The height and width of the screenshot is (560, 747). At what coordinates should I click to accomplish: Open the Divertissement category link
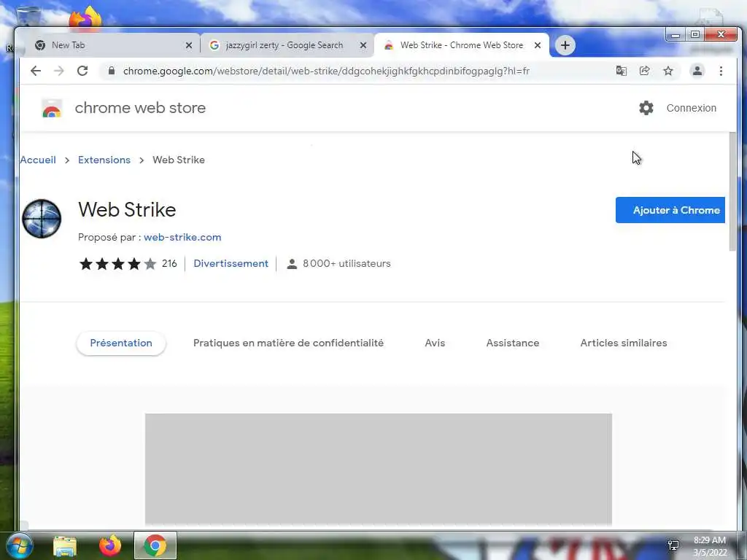point(231,263)
